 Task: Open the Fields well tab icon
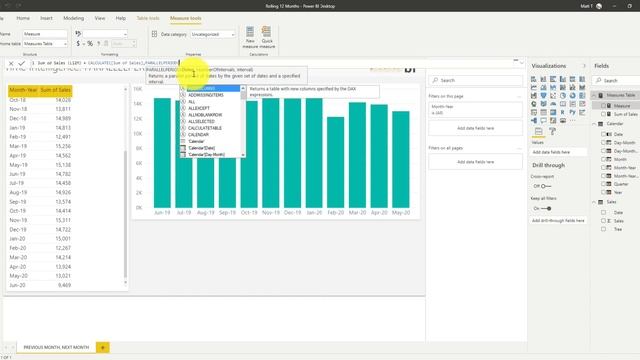tap(538, 131)
